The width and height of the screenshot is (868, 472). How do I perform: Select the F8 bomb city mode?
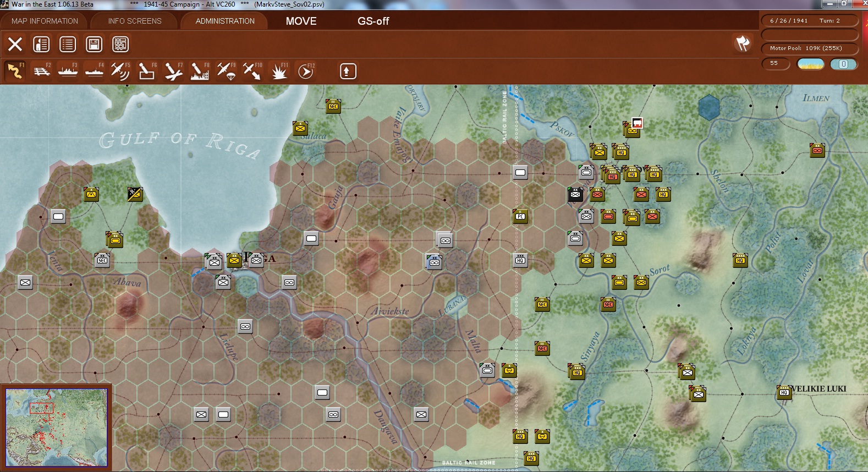click(x=200, y=71)
